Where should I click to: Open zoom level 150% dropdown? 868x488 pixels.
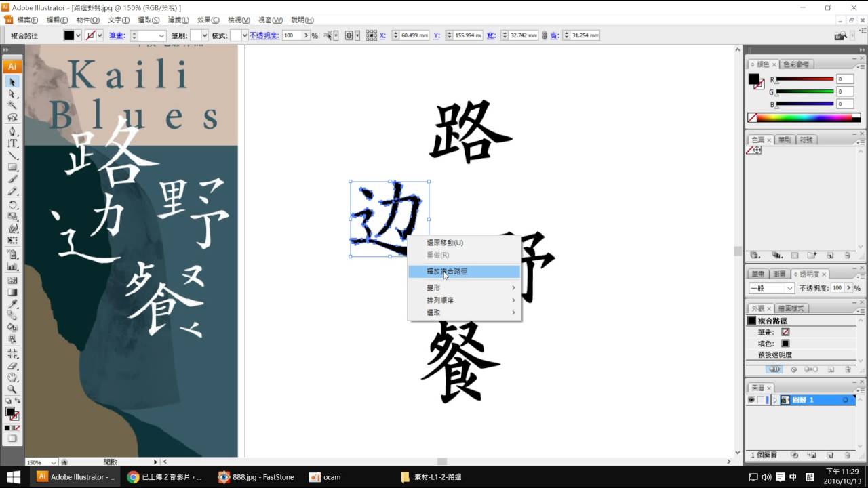click(55, 462)
